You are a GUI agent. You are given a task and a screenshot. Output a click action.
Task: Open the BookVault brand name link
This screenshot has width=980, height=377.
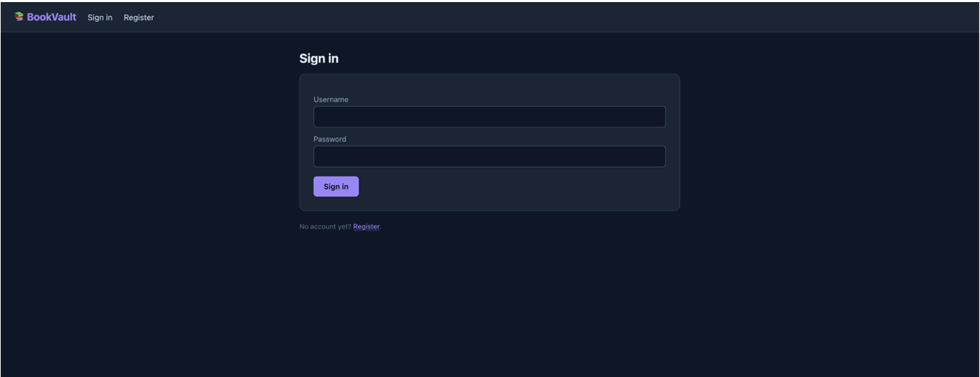coord(52,17)
